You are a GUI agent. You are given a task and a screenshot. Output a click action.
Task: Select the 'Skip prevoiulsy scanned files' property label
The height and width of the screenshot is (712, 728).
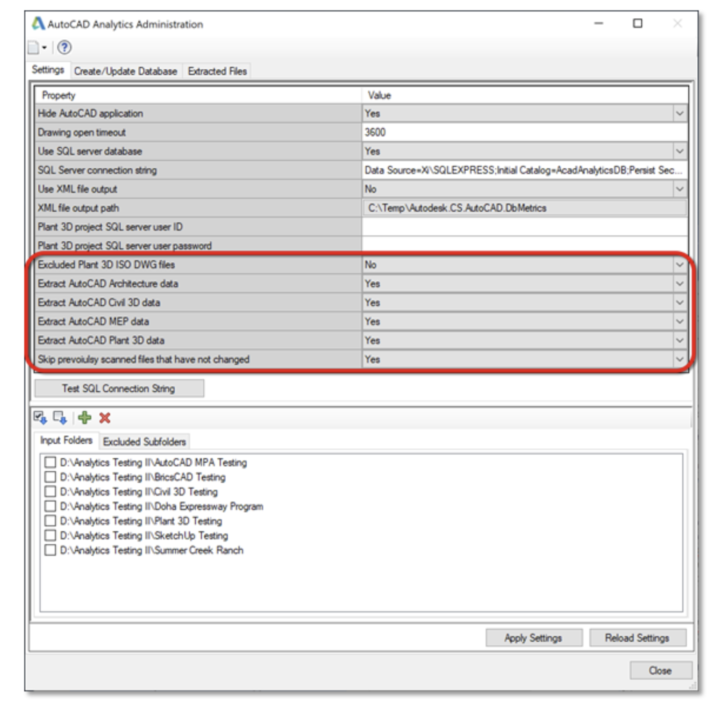pos(143,360)
